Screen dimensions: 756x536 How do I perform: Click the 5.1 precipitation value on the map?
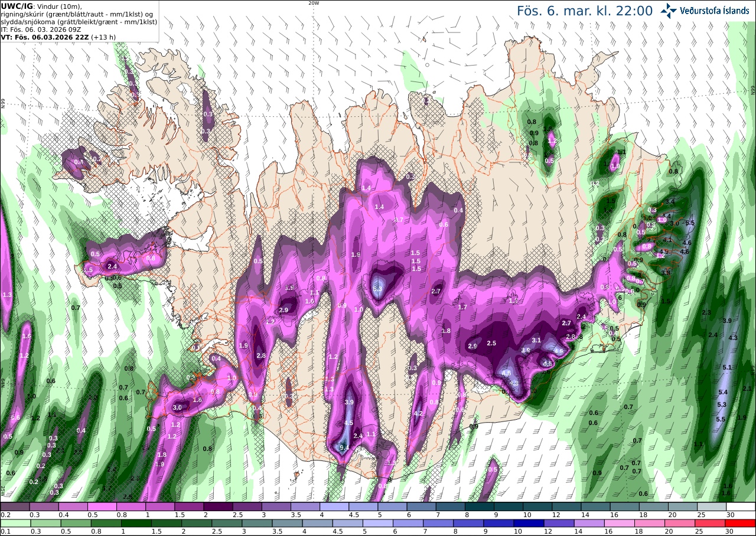coord(728,367)
